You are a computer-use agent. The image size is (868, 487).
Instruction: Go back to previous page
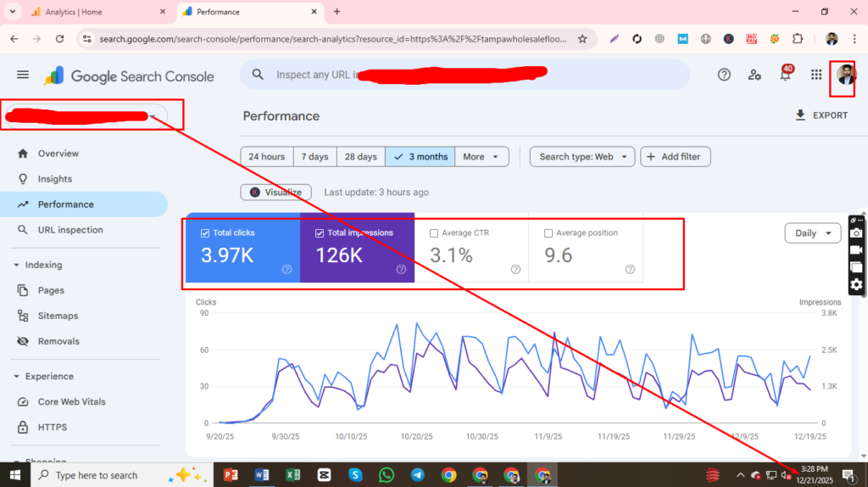click(14, 39)
